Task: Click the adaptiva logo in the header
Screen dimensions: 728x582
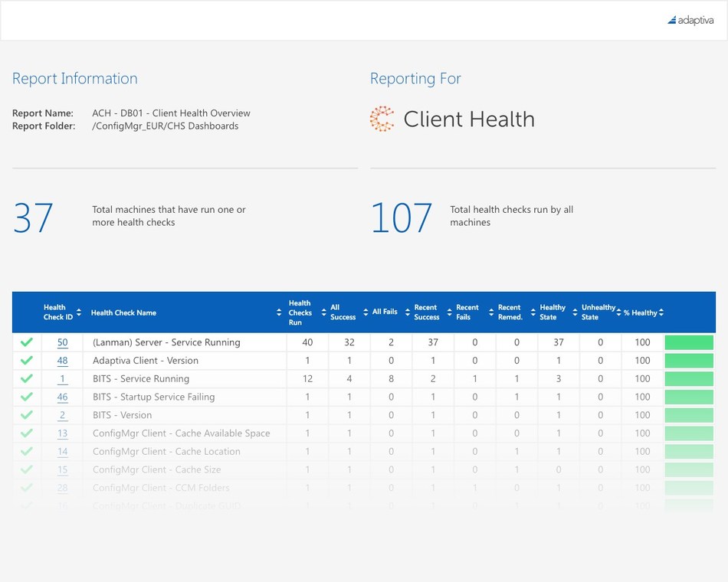Action: pos(690,21)
